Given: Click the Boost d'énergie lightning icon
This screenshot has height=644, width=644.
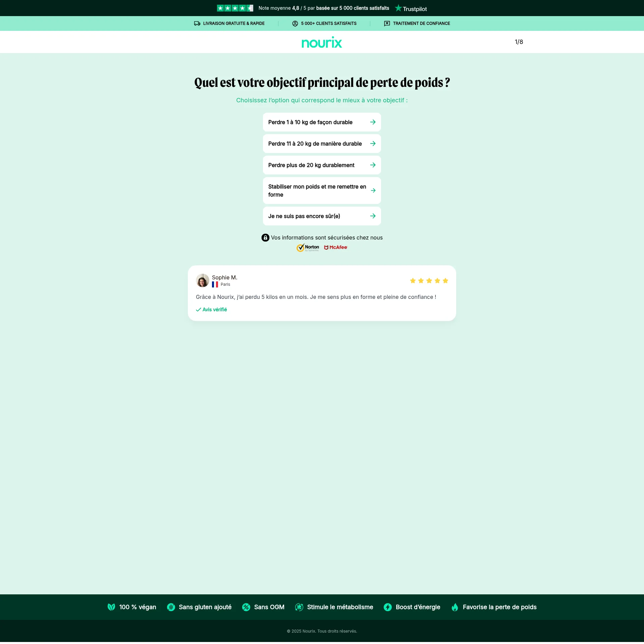Looking at the screenshot, I should [x=388, y=607].
